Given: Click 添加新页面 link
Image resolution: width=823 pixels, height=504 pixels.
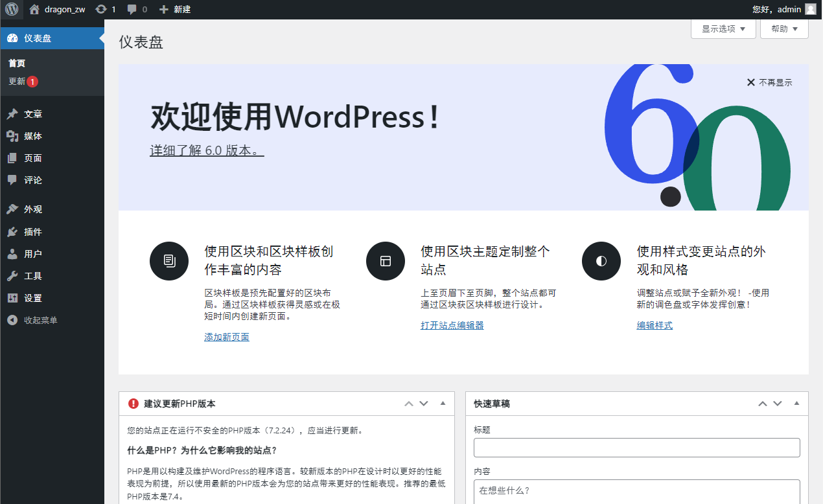Looking at the screenshot, I should [x=227, y=337].
